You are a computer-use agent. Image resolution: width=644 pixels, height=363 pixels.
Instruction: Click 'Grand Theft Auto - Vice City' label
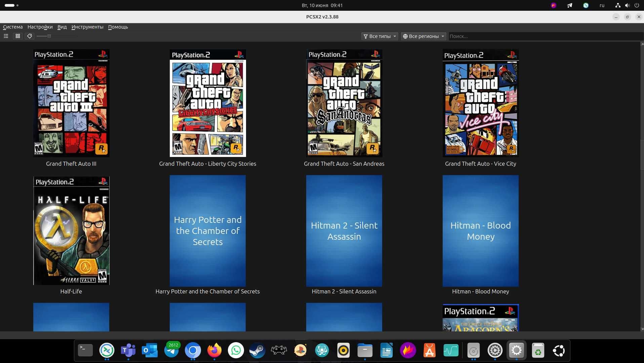point(481,164)
